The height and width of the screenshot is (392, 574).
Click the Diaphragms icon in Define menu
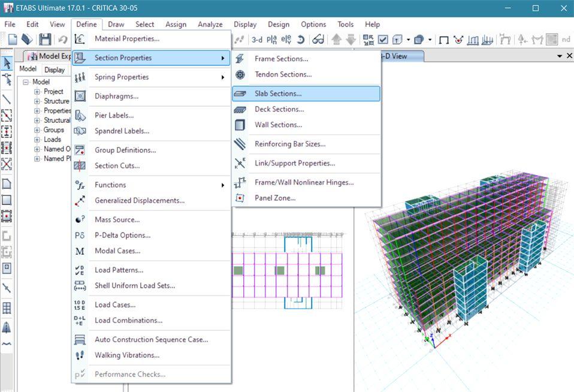tap(80, 97)
